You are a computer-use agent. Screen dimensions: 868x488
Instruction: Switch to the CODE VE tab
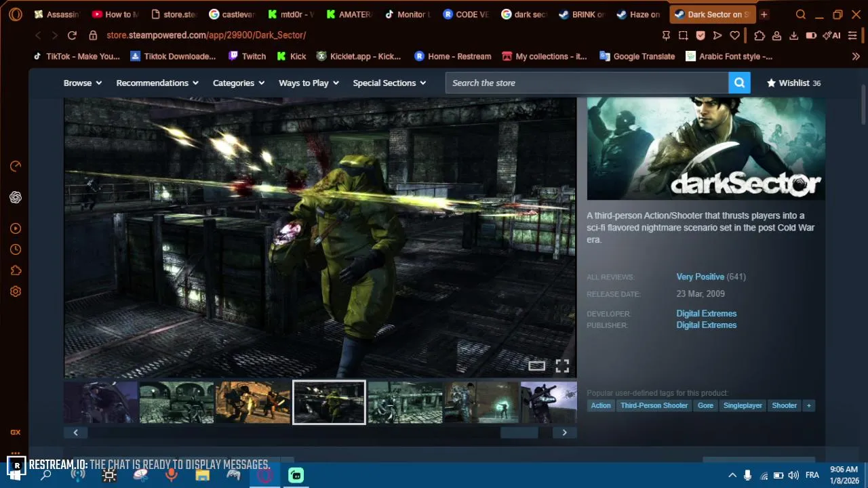coord(465,14)
